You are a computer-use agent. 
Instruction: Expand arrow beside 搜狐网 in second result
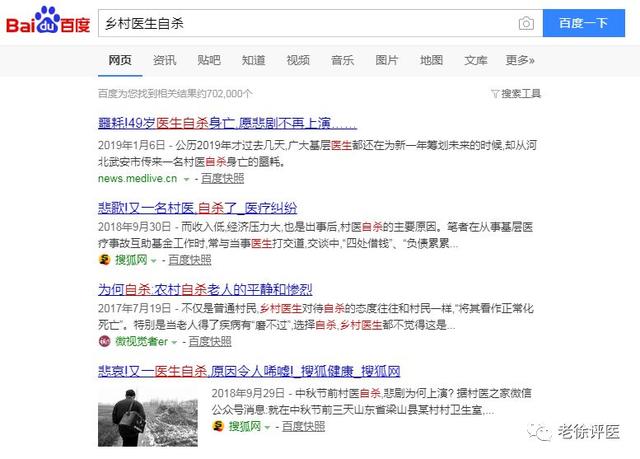153,261
